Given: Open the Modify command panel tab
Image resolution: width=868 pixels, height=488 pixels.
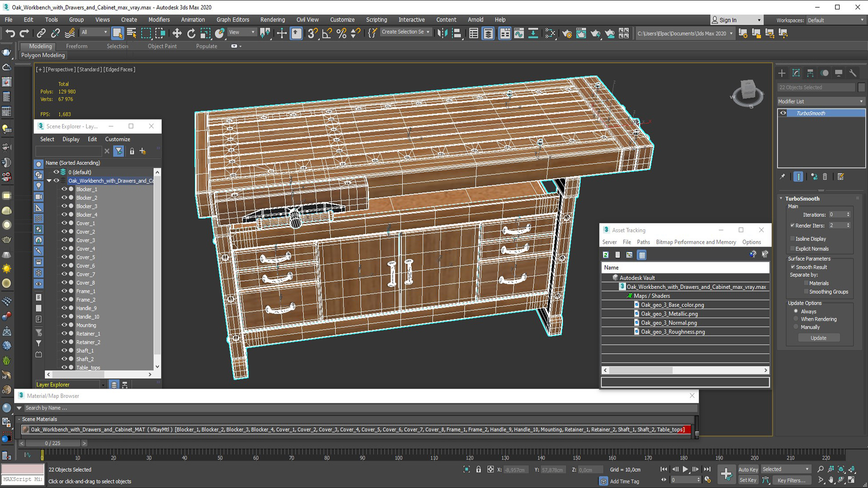Looking at the screenshot, I should click(796, 73).
